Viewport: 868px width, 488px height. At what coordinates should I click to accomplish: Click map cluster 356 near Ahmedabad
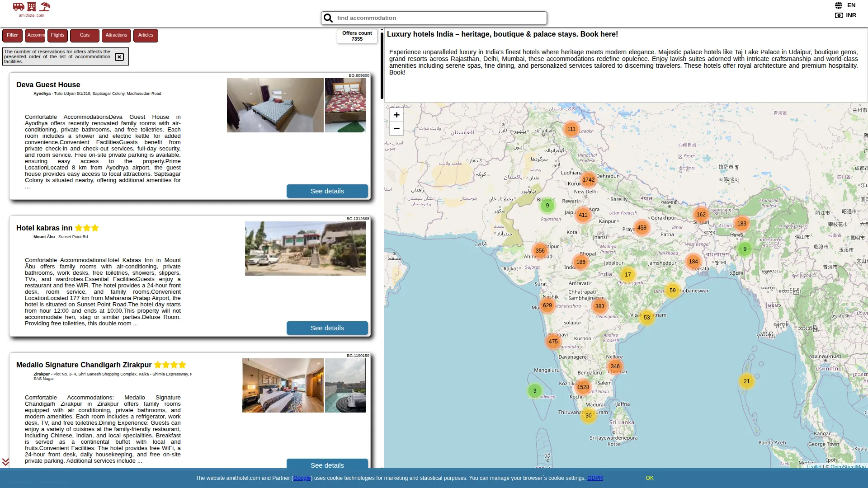540,251
